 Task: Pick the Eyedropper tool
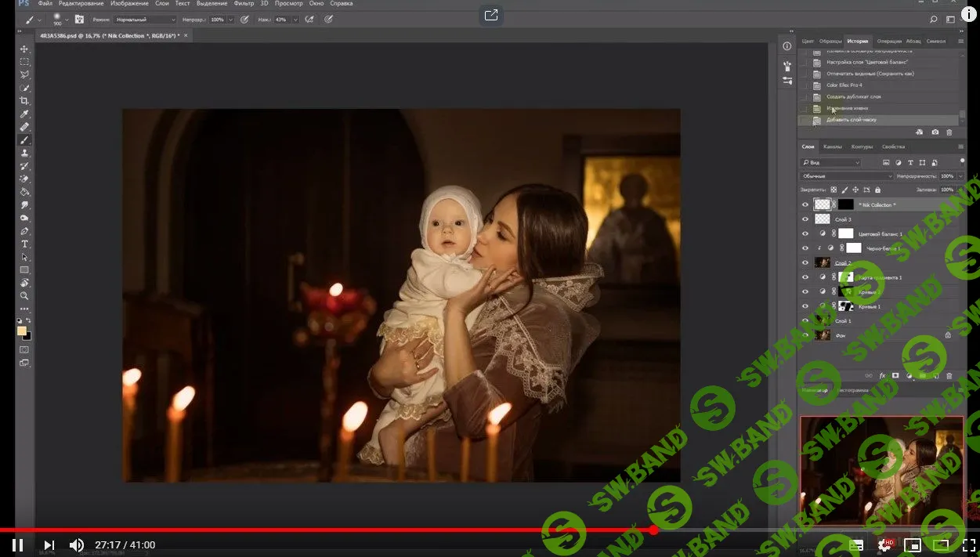(x=24, y=114)
